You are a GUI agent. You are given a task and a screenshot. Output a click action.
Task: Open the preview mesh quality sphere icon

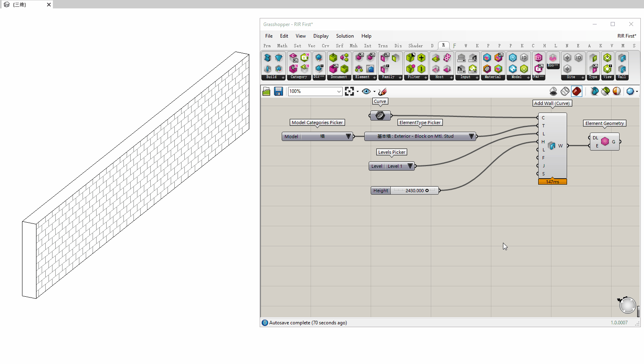click(x=630, y=91)
